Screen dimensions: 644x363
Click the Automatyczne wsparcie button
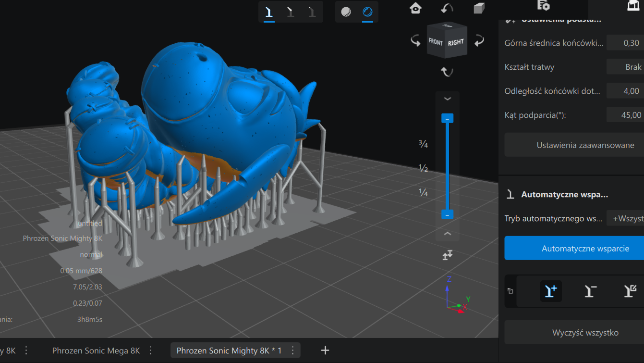pyautogui.click(x=574, y=248)
